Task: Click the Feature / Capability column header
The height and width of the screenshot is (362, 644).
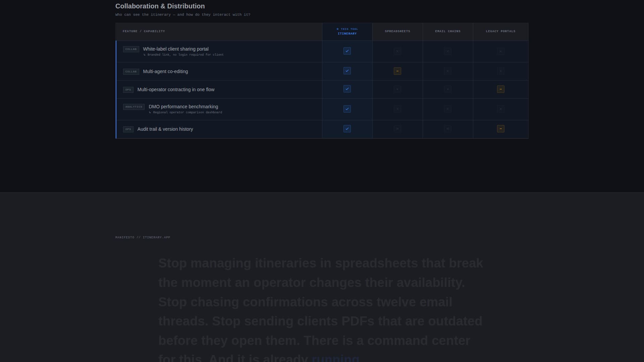Action: tap(144, 31)
